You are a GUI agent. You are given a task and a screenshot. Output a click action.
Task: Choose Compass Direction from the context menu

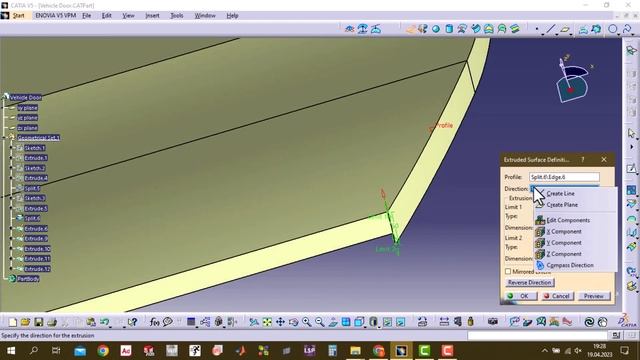570,265
